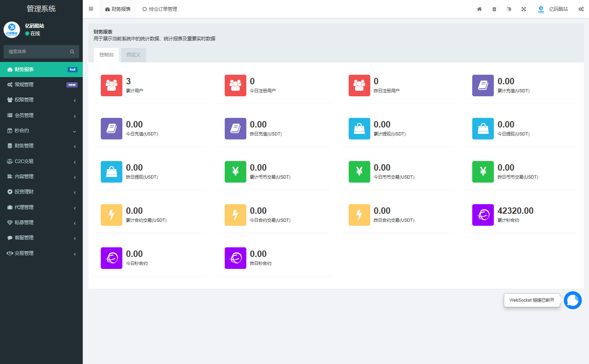This screenshot has width=589, height=364.
Task: Click the 管理系统 title link
Action: [41, 9]
